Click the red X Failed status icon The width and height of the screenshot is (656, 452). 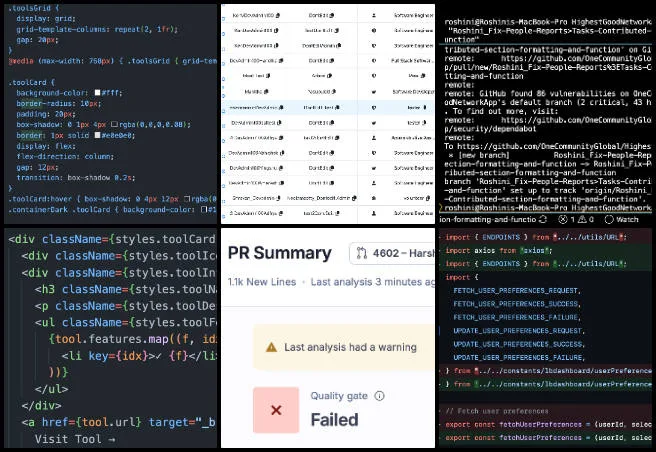pos(276,410)
